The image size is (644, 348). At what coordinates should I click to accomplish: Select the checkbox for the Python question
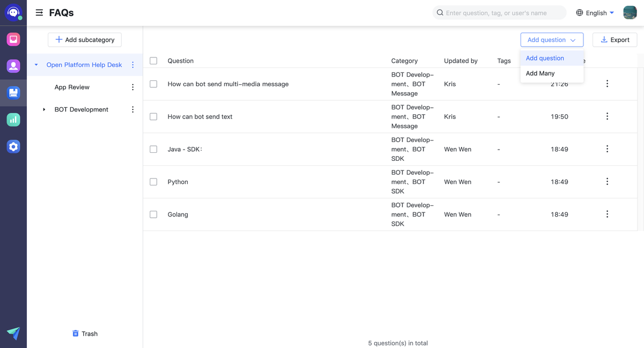coord(153,182)
